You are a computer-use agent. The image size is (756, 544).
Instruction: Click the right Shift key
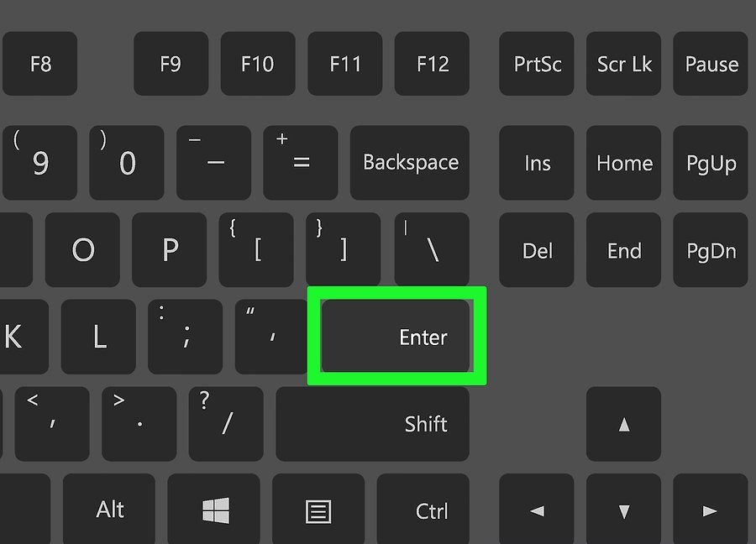click(x=373, y=424)
